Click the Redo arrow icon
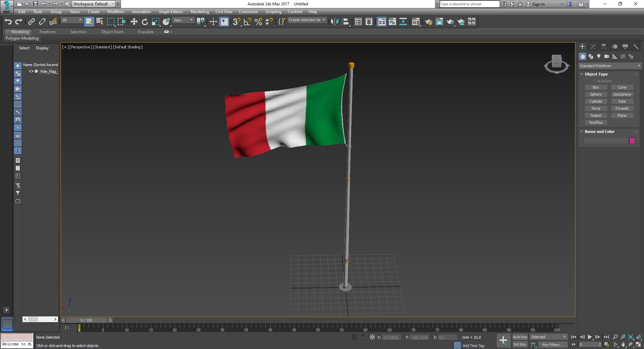 click(19, 22)
